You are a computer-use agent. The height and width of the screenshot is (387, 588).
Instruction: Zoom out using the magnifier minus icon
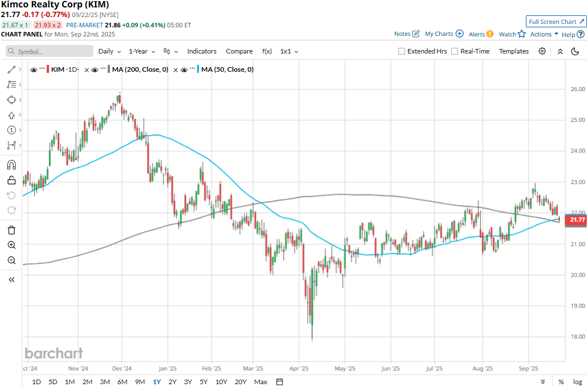click(11, 261)
